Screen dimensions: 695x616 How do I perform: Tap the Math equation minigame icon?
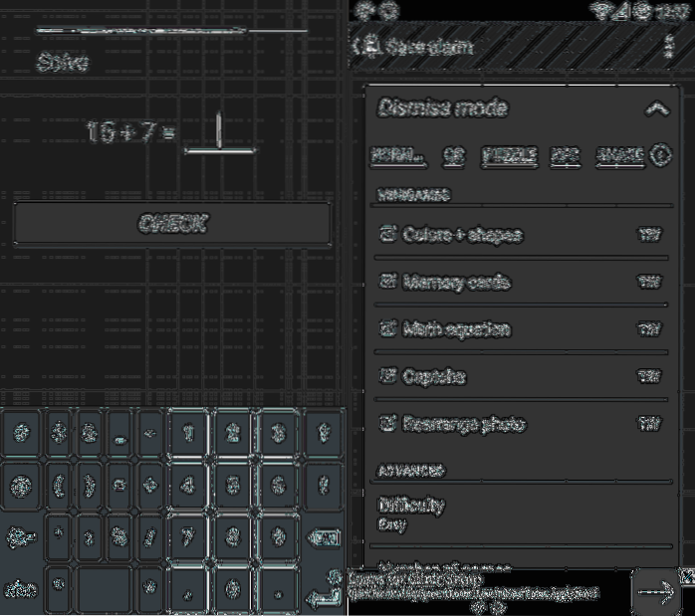(388, 329)
